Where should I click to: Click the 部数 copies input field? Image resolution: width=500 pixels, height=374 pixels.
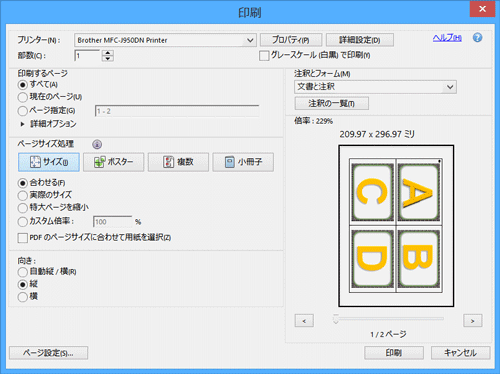(x=87, y=56)
